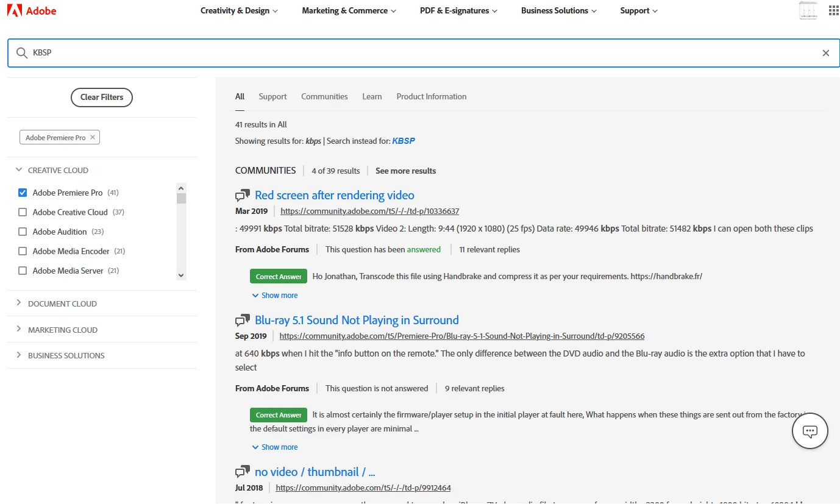840x504 pixels.
Task: Click the 9 relevant replies text
Action: (x=475, y=388)
